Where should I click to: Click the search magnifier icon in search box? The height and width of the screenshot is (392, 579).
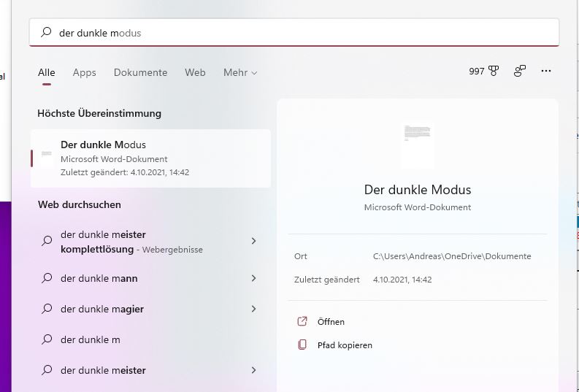46,33
